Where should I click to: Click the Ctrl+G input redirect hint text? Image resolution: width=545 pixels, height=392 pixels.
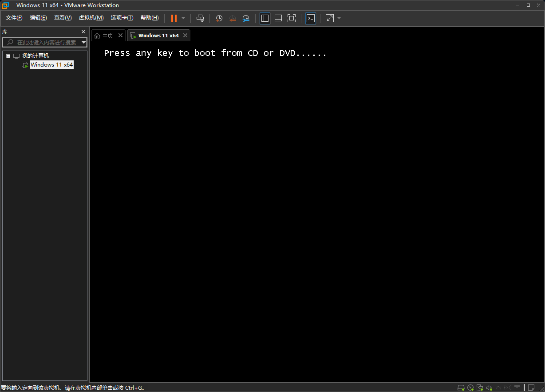pyautogui.click(x=73, y=388)
